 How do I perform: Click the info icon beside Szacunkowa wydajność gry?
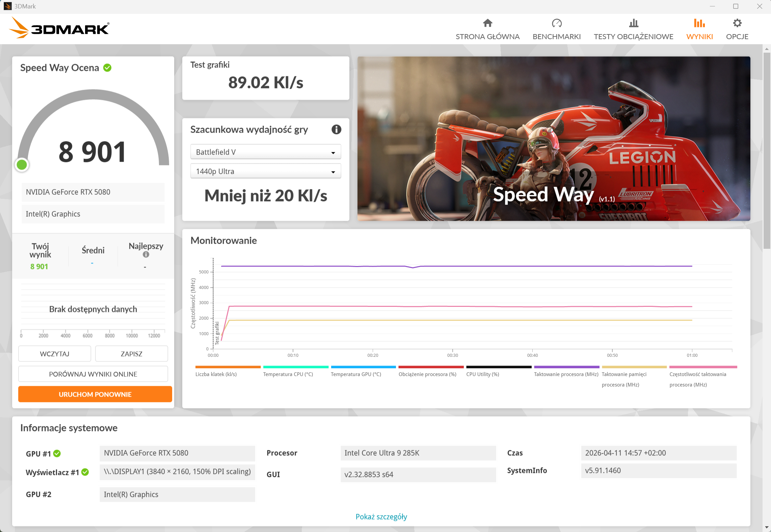click(x=336, y=129)
